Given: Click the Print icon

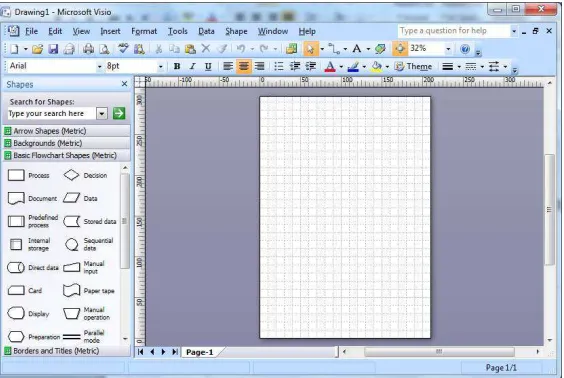Looking at the screenshot, I should coord(88,49).
